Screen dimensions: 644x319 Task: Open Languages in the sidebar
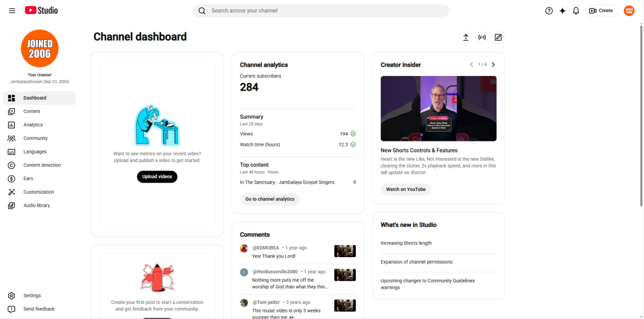[x=40, y=152]
